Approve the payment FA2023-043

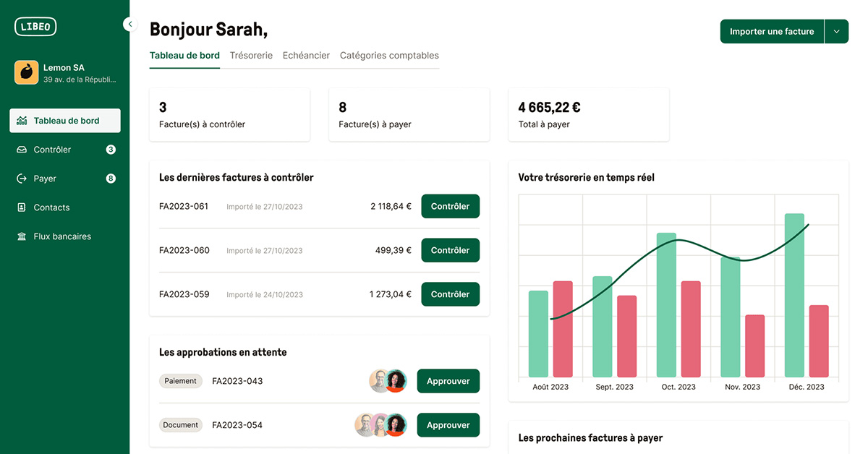tap(448, 381)
